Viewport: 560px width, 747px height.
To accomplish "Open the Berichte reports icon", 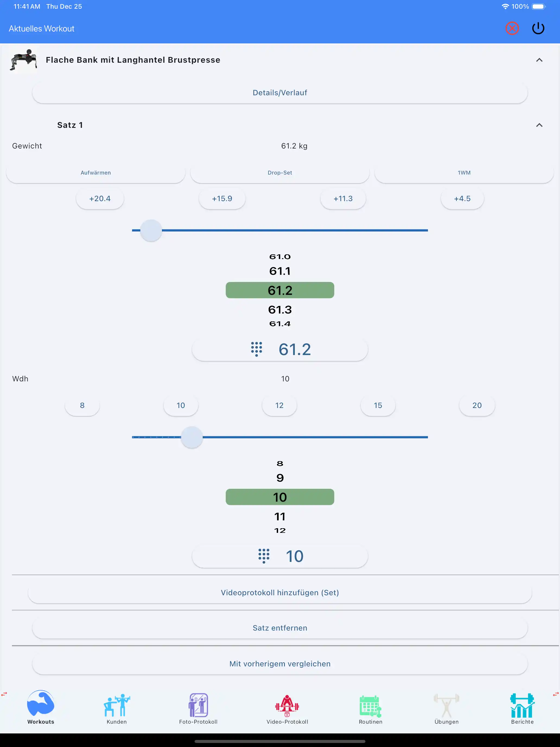I will (x=522, y=706).
